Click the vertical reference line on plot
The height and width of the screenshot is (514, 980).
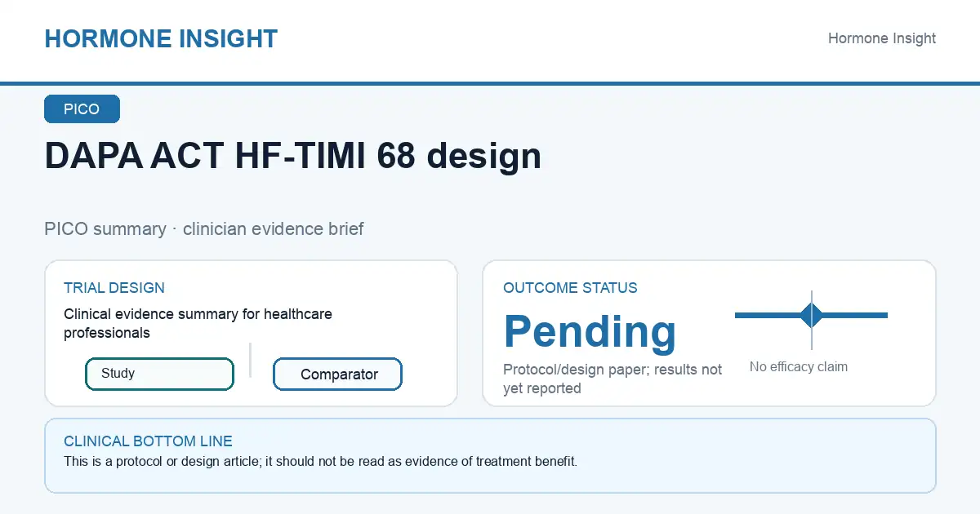(812, 320)
